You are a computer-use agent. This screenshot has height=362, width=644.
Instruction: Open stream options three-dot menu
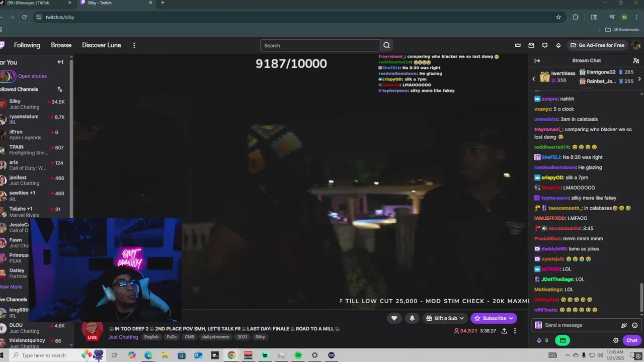515,331
